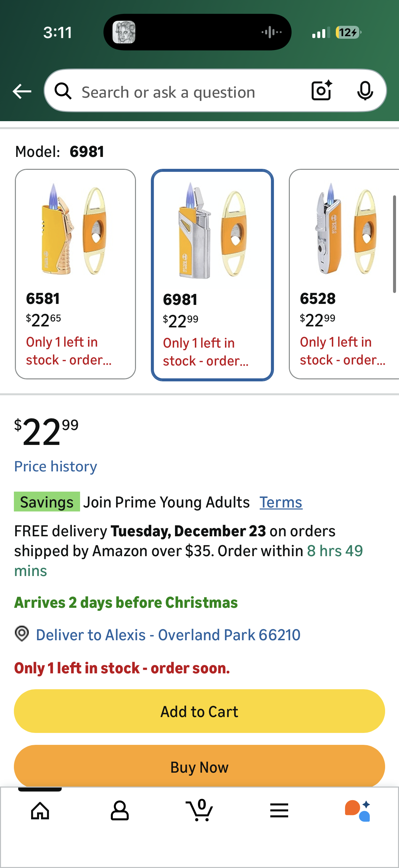This screenshot has width=399, height=868.
Task: View the shopping cart icon
Action: [x=199, y=810]
